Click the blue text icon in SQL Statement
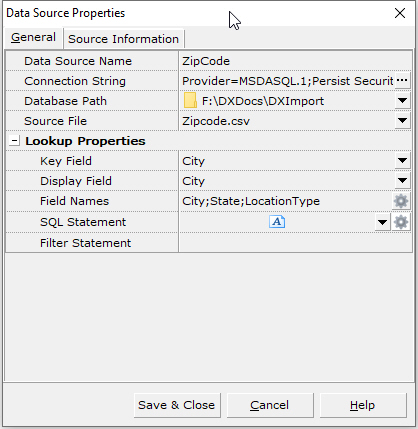This screenshot has width=418, height=429. [277, 222]
